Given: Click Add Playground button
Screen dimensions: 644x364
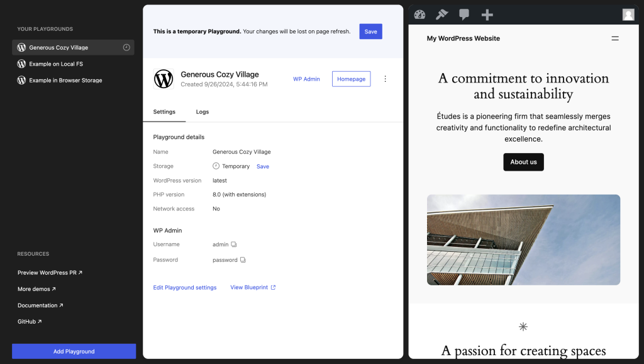Looking at the screenshot, I should 74,351.
